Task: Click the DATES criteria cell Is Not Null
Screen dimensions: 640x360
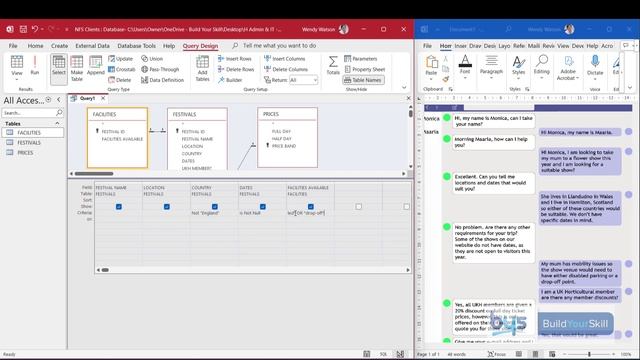Action: pos(262,213)
